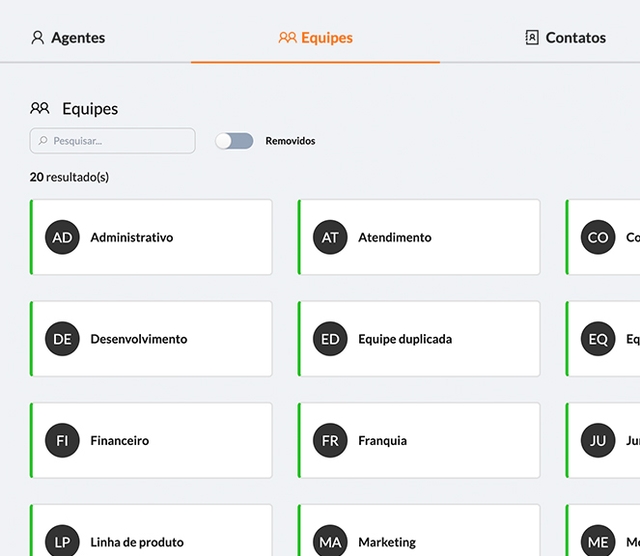Click the DE circle icon for Desenvolvimento
Viewport: 640px width, 556px height.
62,339
